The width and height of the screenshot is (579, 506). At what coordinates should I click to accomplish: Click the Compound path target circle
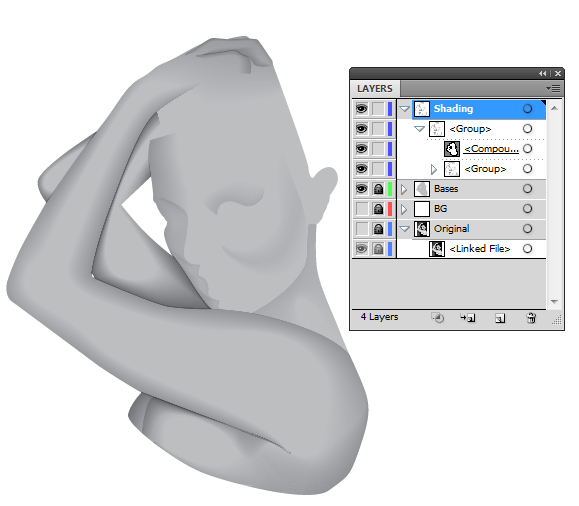[x=528, y=148]
